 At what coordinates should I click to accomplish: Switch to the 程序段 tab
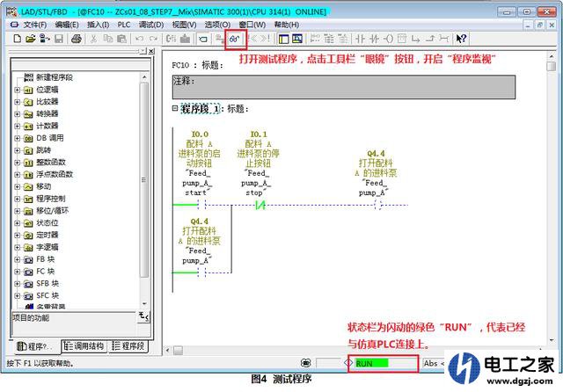128,346
